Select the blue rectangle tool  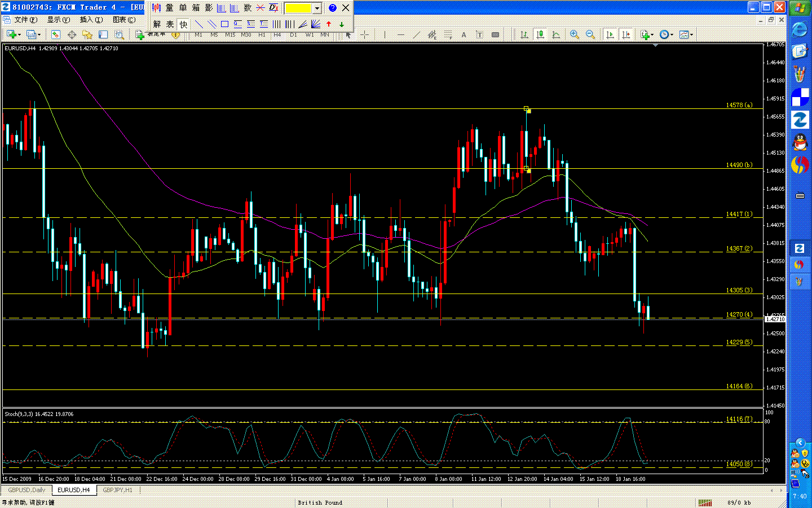[x=224, y=24]
